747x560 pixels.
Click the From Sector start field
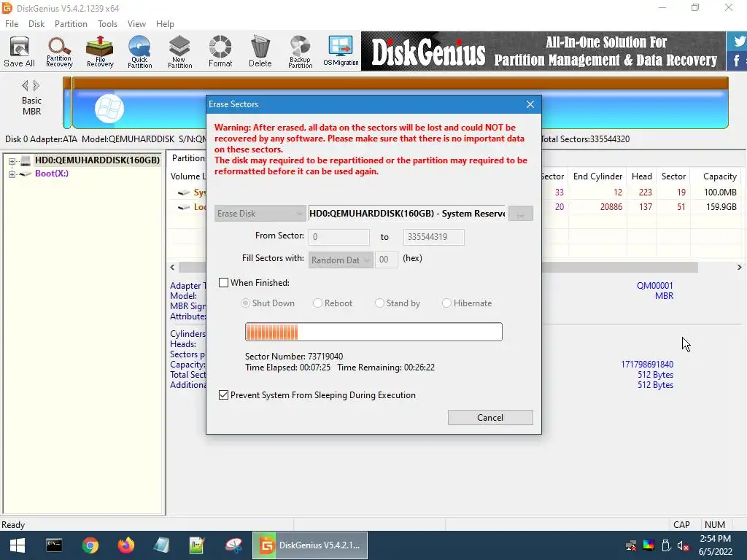338,237
